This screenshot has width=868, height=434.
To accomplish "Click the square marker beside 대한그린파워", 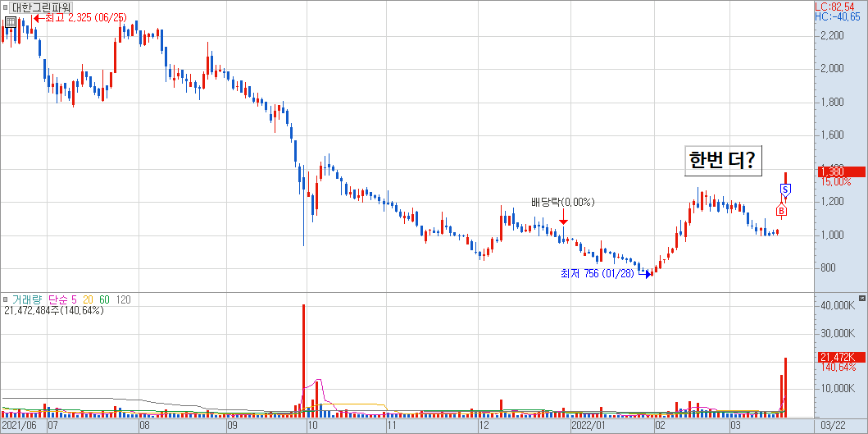I will point(5,7).
